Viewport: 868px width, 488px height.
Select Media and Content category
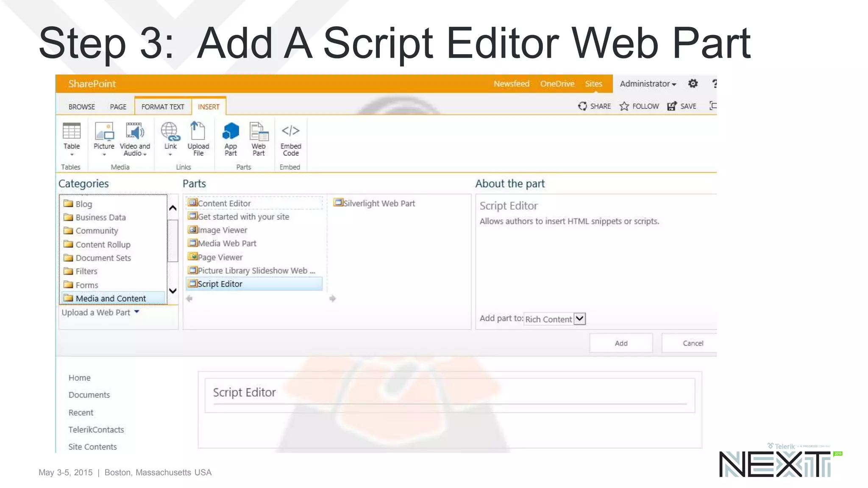coord(113,298)
